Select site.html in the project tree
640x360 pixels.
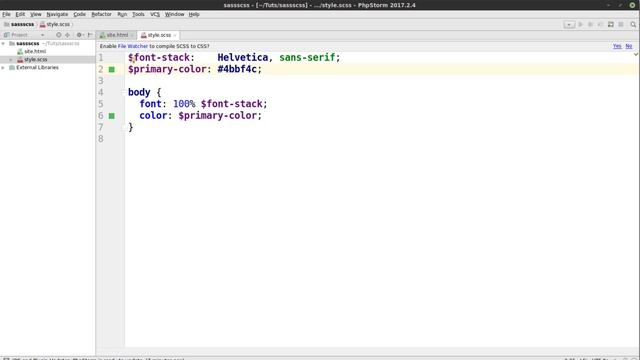coord(35,51)
